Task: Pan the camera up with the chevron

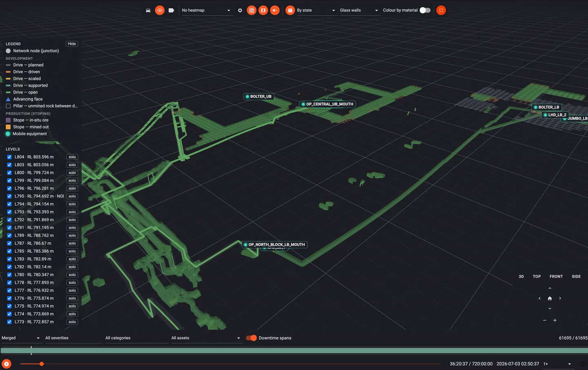Action: pos(550,288)
